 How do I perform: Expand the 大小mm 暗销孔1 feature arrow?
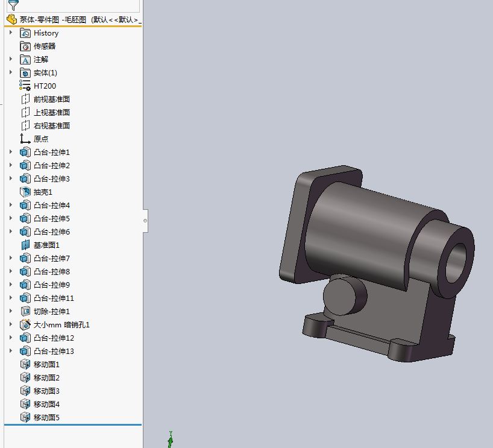pyautogui.click(x=11, y=324)
